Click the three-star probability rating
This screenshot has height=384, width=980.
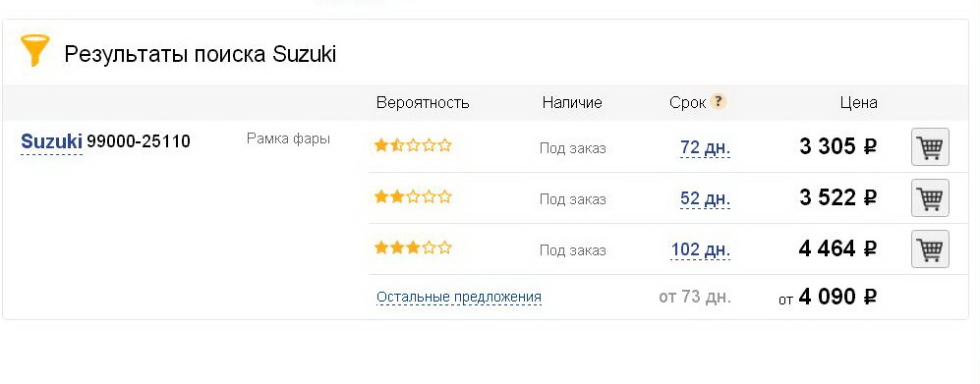pyautogui.click(x=413, y=247)
